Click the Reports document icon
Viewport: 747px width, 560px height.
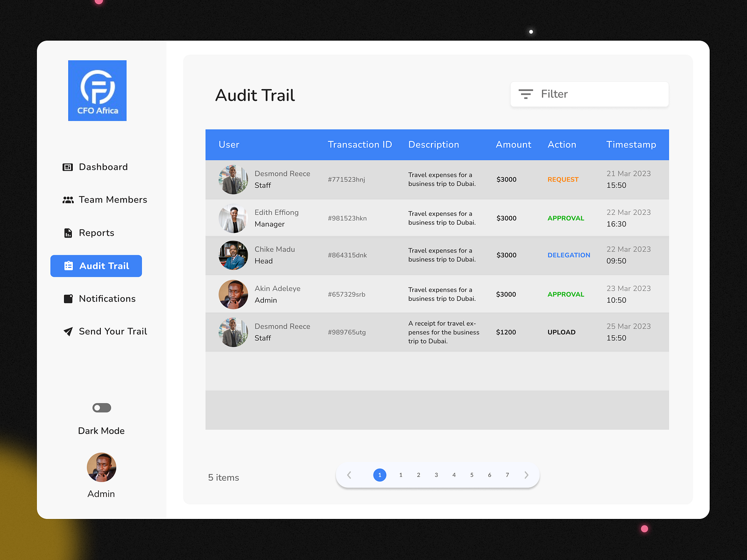[x=67, y=232]
